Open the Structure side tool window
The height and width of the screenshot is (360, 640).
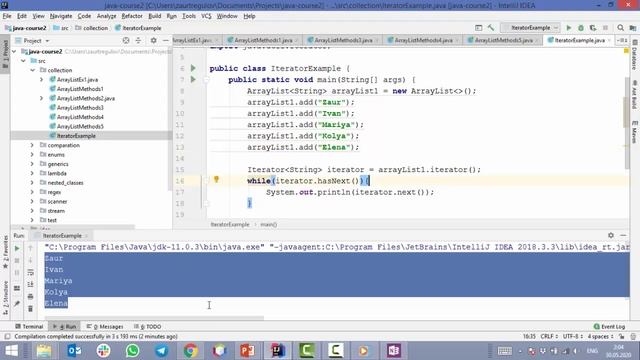tap(5, 298)
